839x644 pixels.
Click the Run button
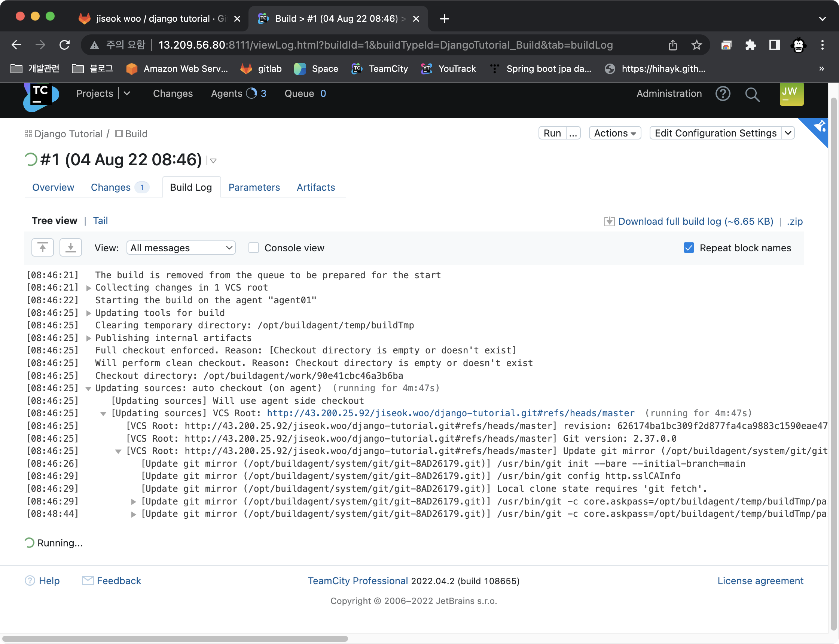(552, 133)
